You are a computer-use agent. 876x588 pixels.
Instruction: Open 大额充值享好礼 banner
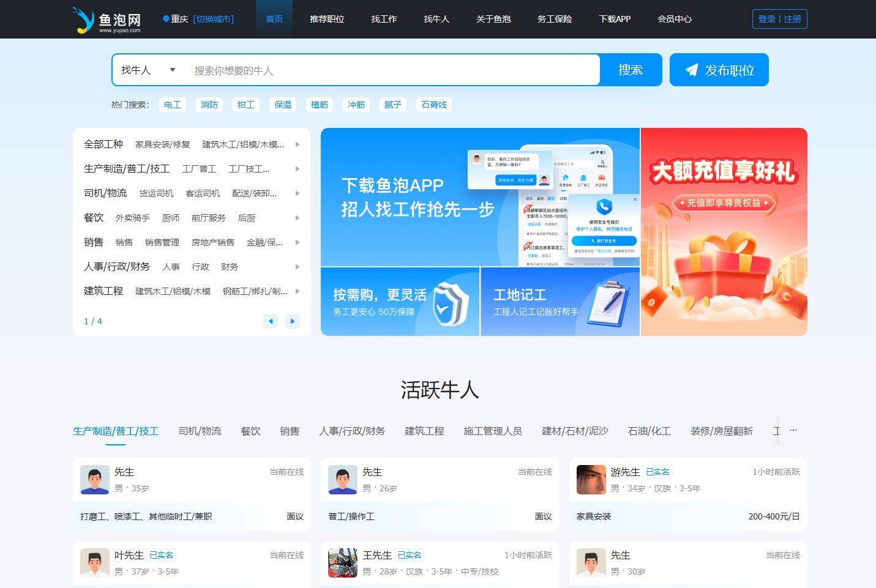point(724,231)
